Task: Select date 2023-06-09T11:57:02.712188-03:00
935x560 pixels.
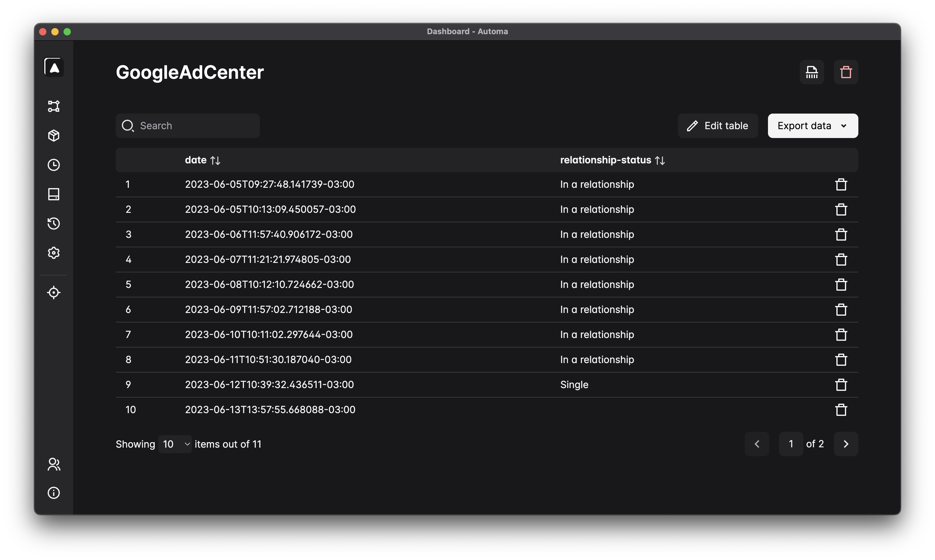Action: click(x=269, y=309)
